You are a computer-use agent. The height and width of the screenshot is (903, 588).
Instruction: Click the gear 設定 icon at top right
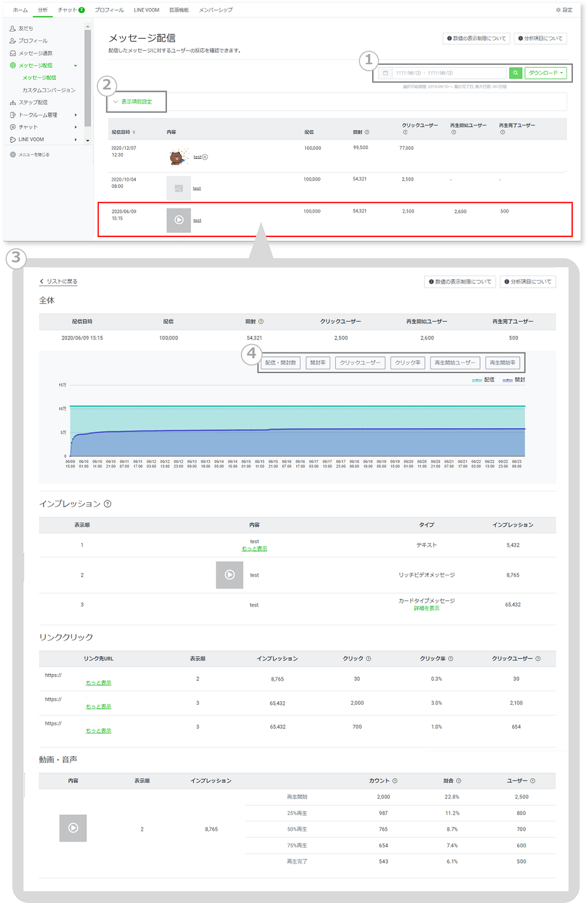tap(558, 10)
